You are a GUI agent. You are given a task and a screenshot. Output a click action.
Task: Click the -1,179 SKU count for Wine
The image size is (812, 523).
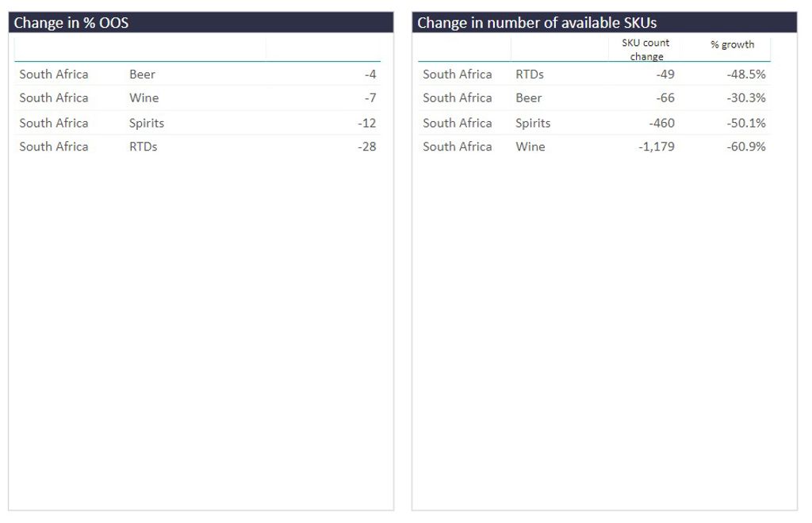pyautogui.click(x=656, y=147)
